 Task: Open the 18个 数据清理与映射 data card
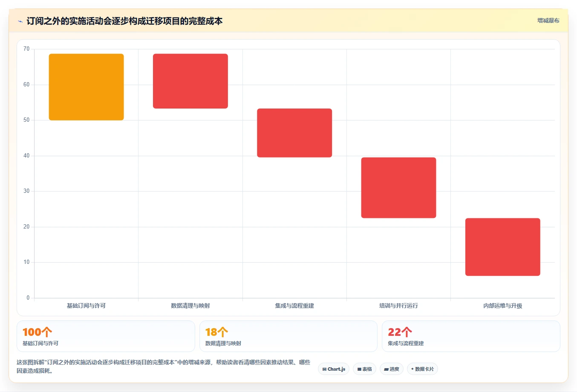(288, 336)
